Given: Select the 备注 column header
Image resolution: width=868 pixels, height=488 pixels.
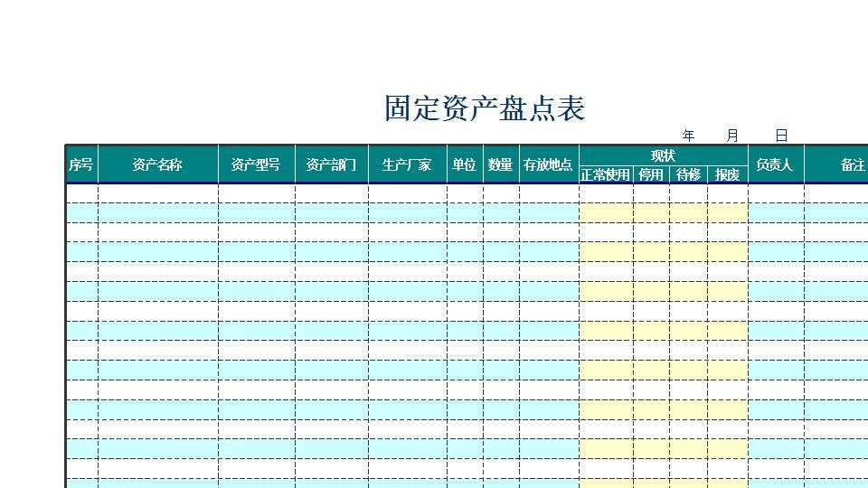Looking at the screenshot, I should pyautogui.click(x=835, y=164).
